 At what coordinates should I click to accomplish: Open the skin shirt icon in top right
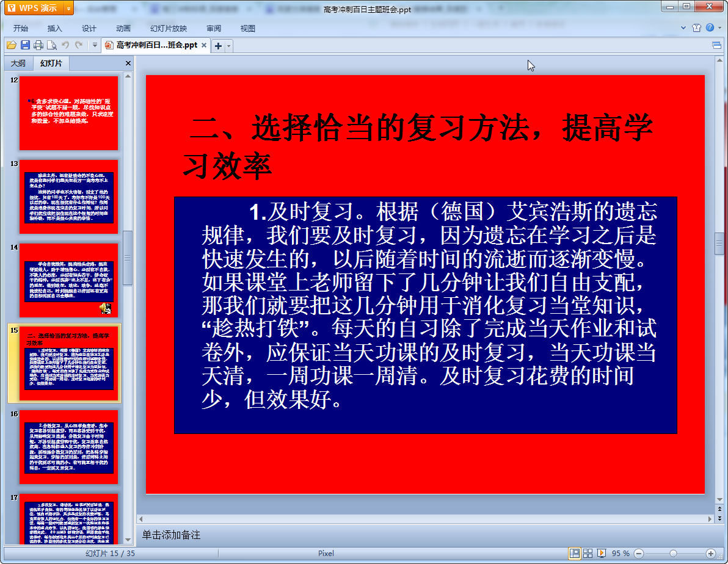tap(696, 28)
